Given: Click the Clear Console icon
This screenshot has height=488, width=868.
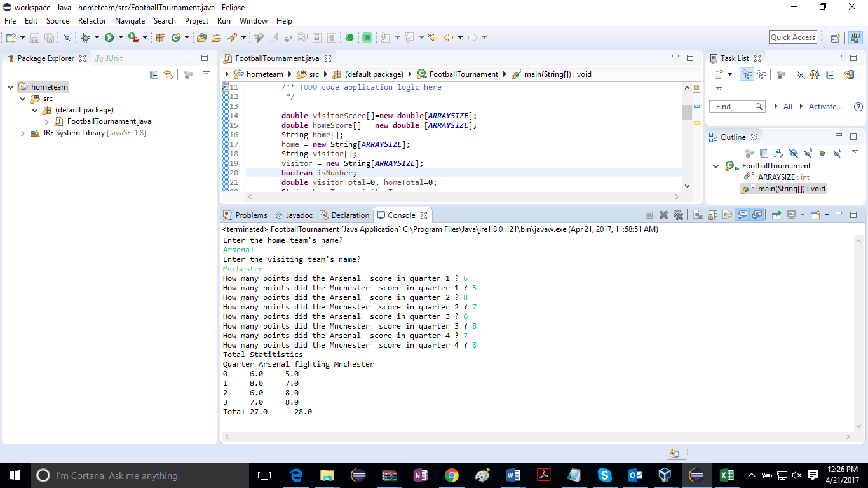Looking at the screenshot, I should tap(698, 215).
